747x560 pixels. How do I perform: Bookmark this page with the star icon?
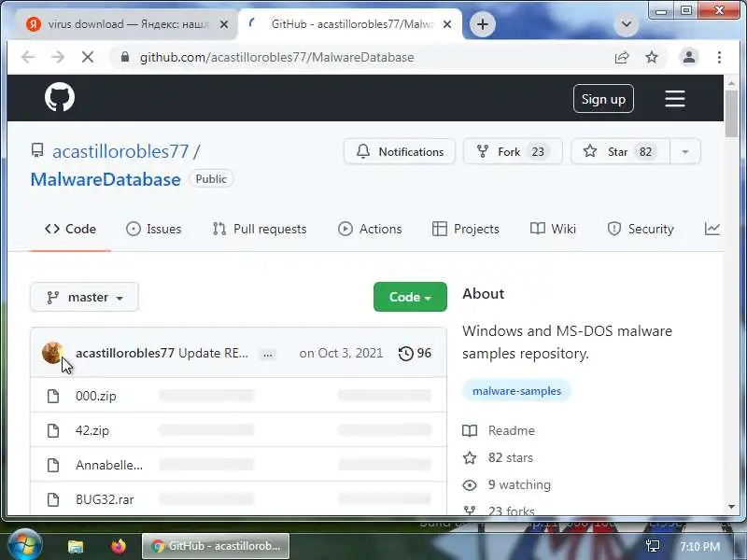(x=651, y=57)
